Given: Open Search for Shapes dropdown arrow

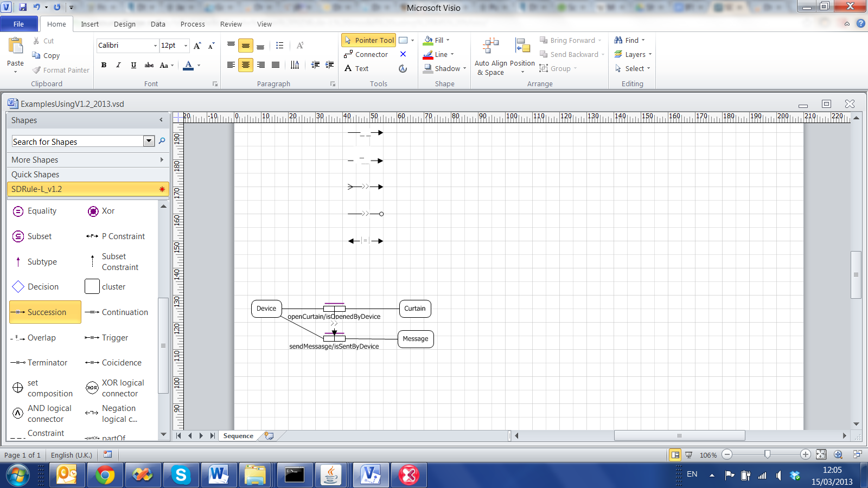Looking at the screenshot, I should [x=149, y=141].
